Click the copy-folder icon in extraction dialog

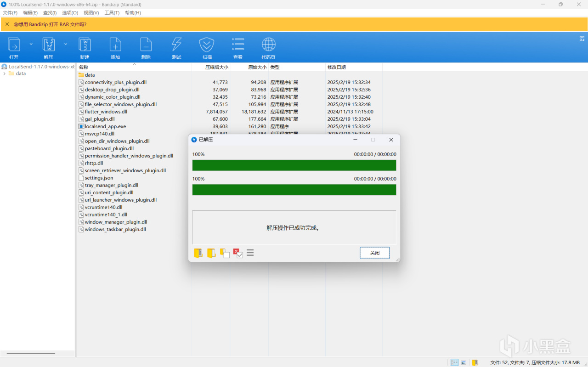coord(225,253)
